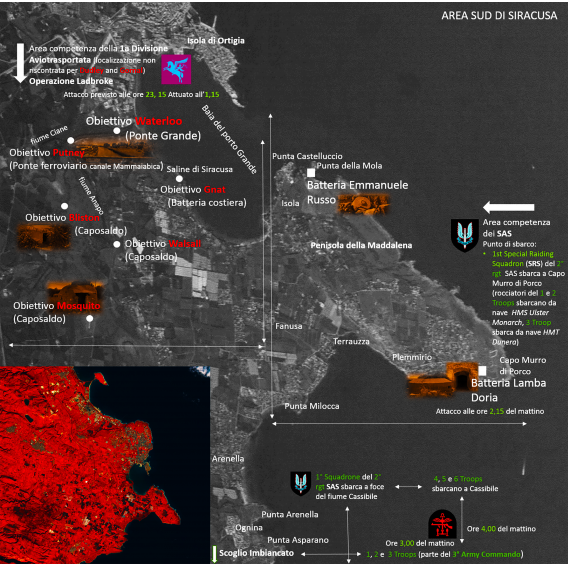
Task: Click the Isola di Ortigia label
Action: point(216,41)
